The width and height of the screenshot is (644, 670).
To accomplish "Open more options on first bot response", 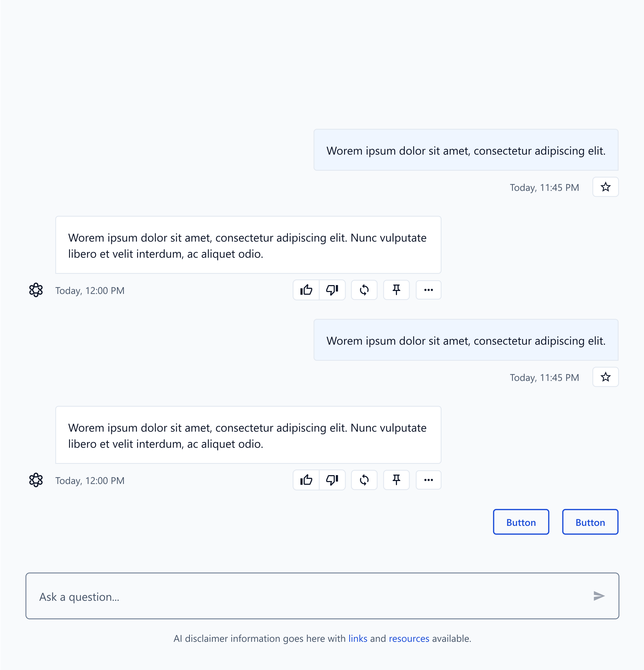I will tap(428, 290).
